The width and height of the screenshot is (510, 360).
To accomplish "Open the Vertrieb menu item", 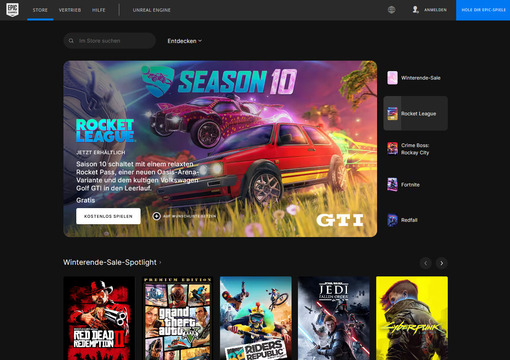I will 70,10.
